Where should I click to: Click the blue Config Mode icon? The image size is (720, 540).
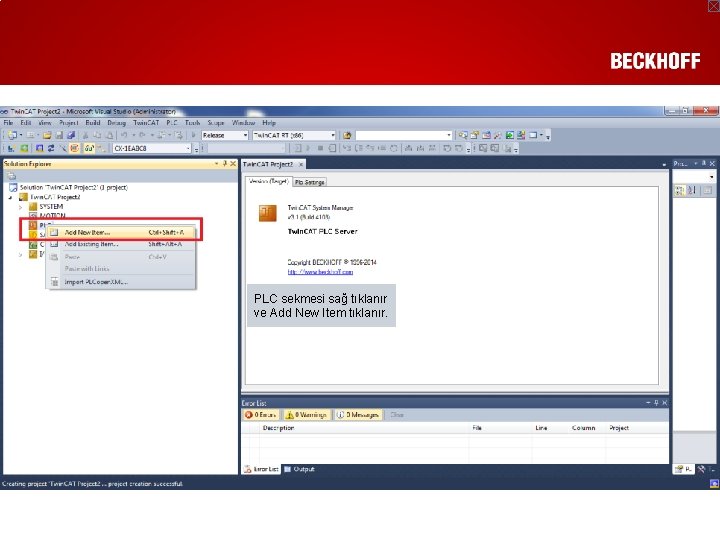39,148
